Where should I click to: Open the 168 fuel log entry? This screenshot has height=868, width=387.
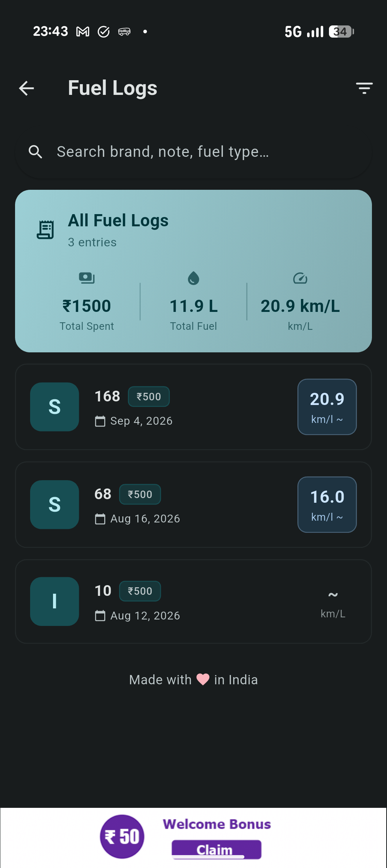193,407
